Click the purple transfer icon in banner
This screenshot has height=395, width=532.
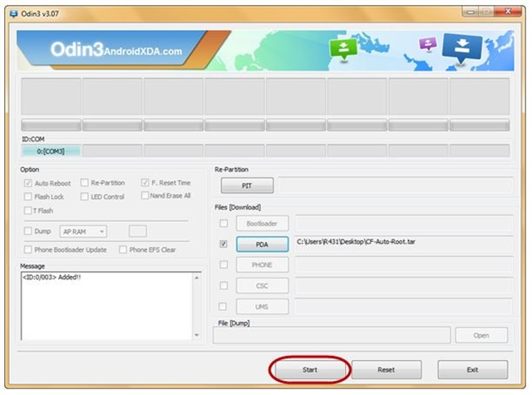point(427,43)
